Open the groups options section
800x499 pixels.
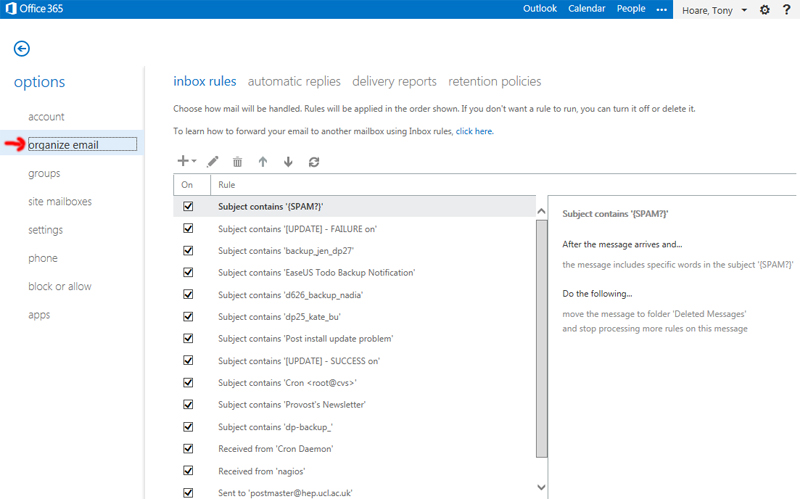click(x=44, y=173)
